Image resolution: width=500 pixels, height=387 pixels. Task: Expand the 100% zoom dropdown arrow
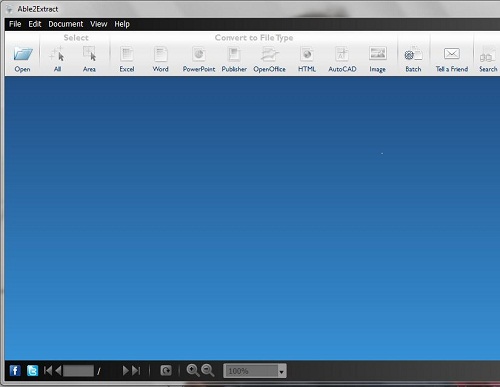pyautogui.click(x=282, y=371)
